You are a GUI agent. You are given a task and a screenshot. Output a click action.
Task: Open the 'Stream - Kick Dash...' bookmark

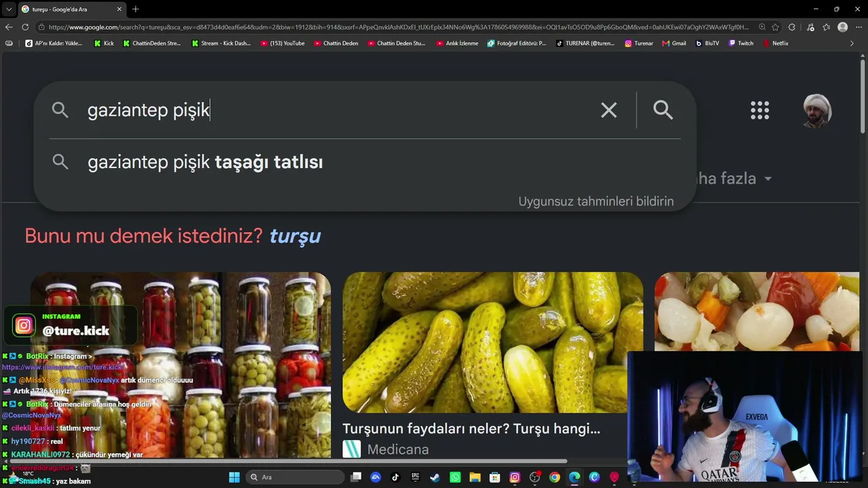click(221, 43)
